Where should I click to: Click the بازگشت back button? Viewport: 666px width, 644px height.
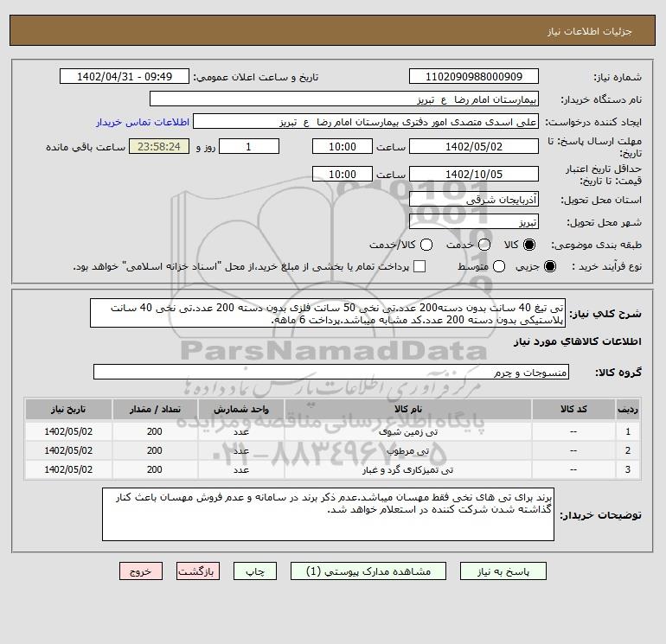click(x=198, y=571)
